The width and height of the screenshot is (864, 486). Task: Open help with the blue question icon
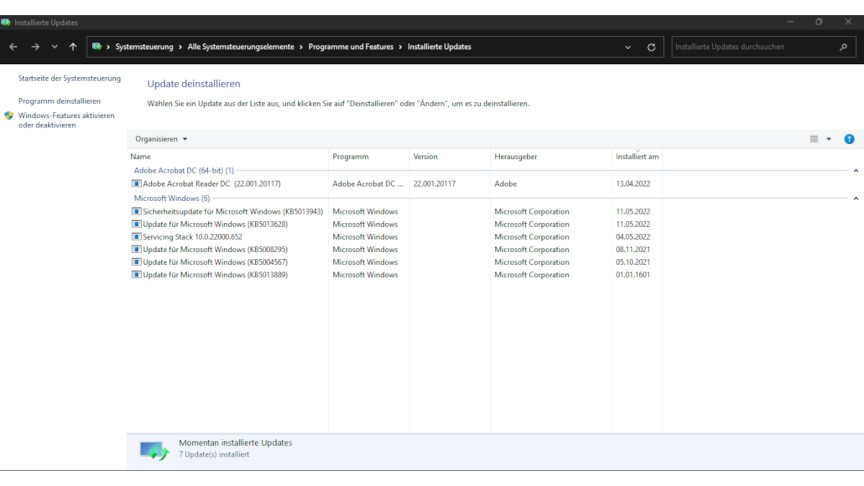coord(849,139)
